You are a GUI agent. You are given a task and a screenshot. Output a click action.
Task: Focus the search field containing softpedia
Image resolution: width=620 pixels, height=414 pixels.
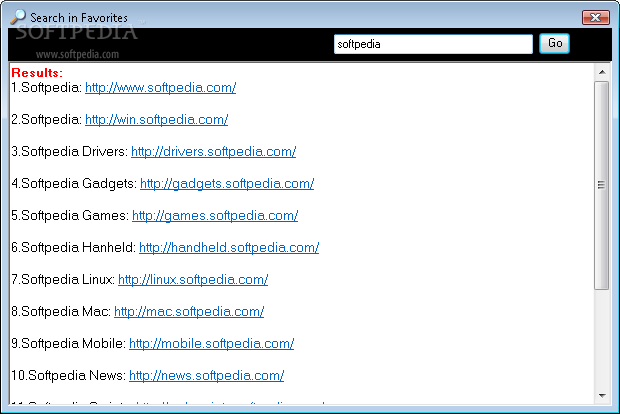click(x=433, y=44)
